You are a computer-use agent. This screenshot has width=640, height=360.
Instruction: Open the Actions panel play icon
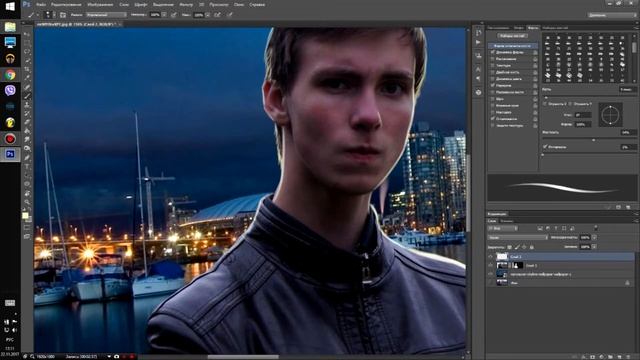(x=478, y=42)
